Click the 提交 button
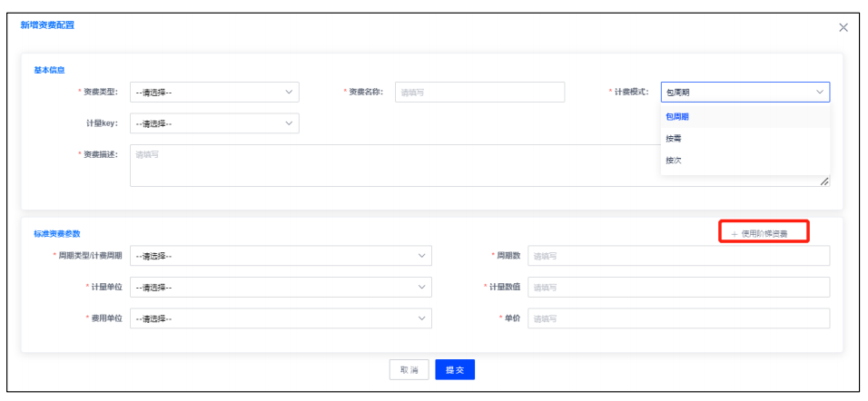The width and height of the screenshot is (868, 401). 455,370
